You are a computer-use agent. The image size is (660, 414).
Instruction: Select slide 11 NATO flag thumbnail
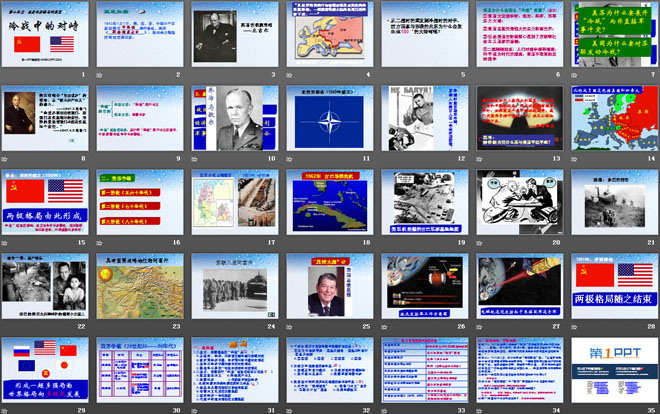[330, 118]
